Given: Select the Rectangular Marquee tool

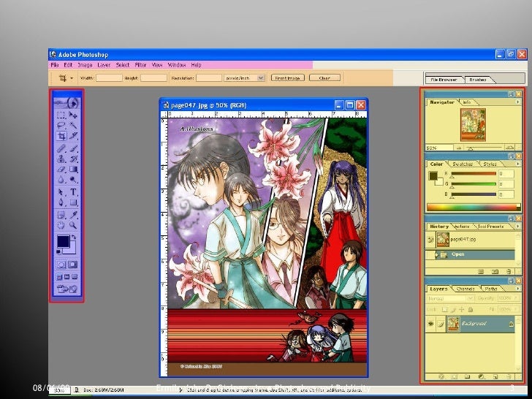Looking at the screenshot, I should pos(61,115).
